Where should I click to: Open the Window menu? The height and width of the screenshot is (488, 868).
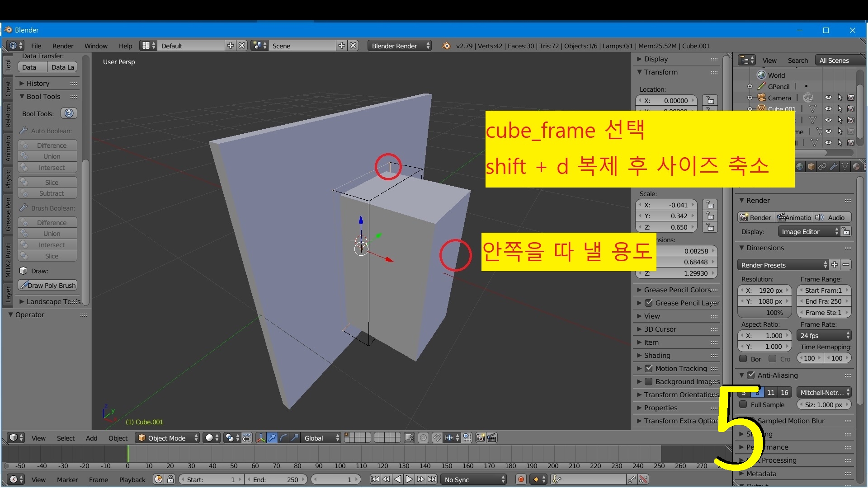coord(96,46)
